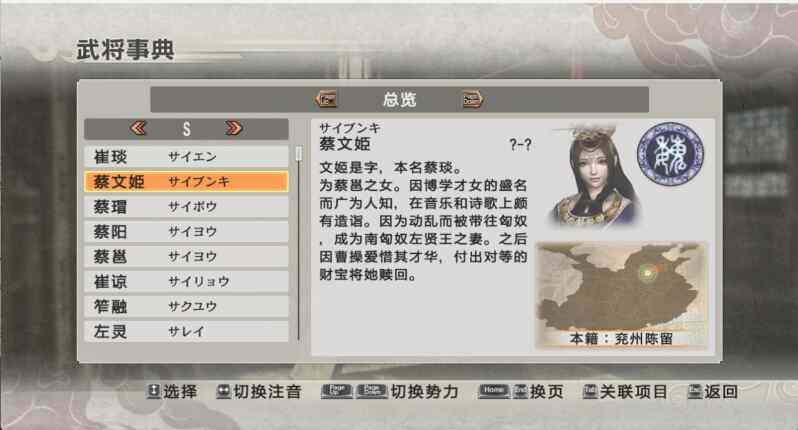Click the 选择 key icon
The image size is (798, 430).
tap(153, 391)
